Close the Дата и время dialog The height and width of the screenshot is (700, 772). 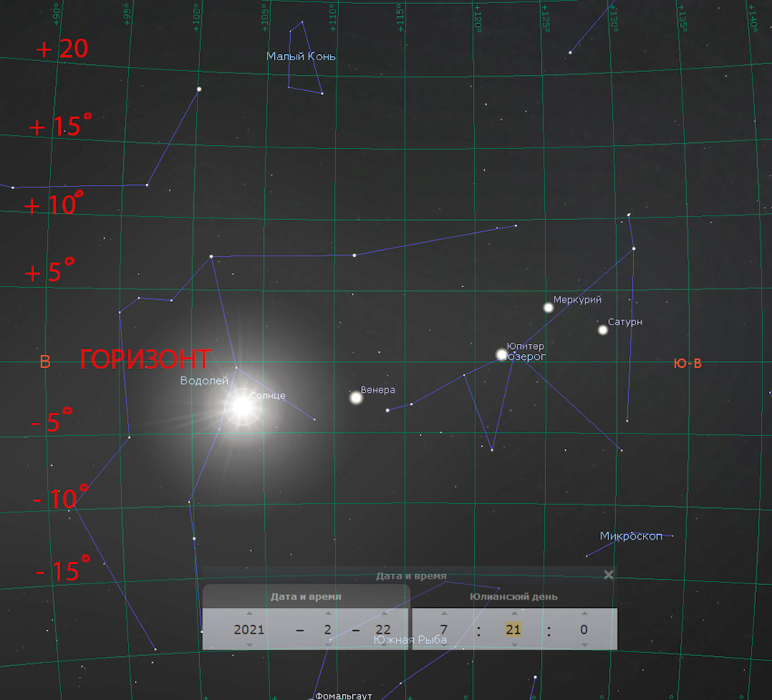608,574
